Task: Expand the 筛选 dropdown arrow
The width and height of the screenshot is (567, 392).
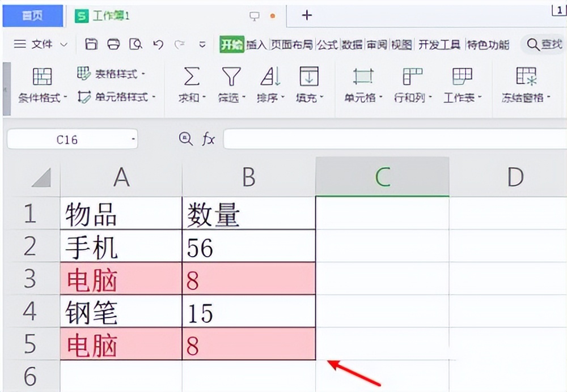Action: (x=244, y=97)
